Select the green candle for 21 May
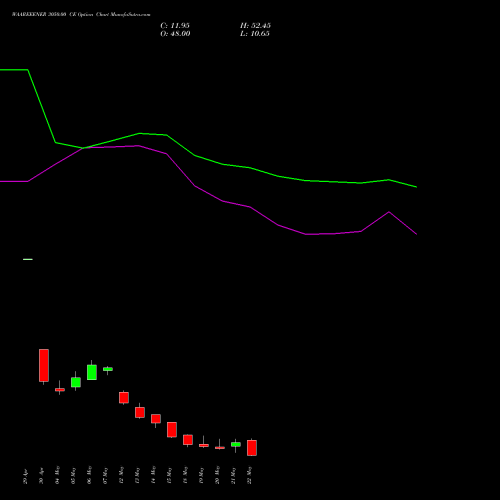 [236, 444]
